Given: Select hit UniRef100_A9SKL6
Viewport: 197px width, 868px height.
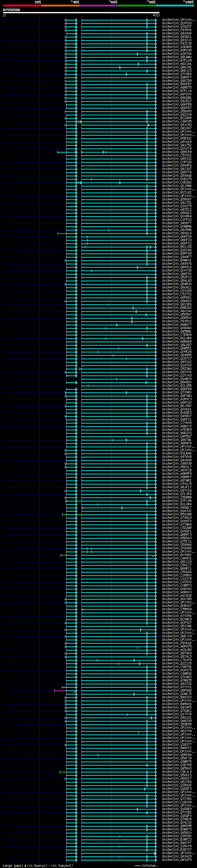Looking at the screenshot, I should [x=177, y=233].
